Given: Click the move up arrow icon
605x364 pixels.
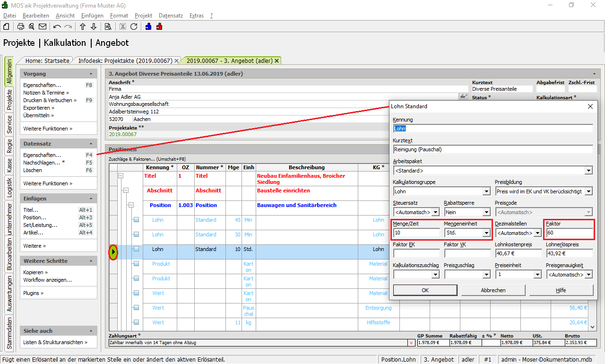Looking at the screenshot, I should point(83,26).
